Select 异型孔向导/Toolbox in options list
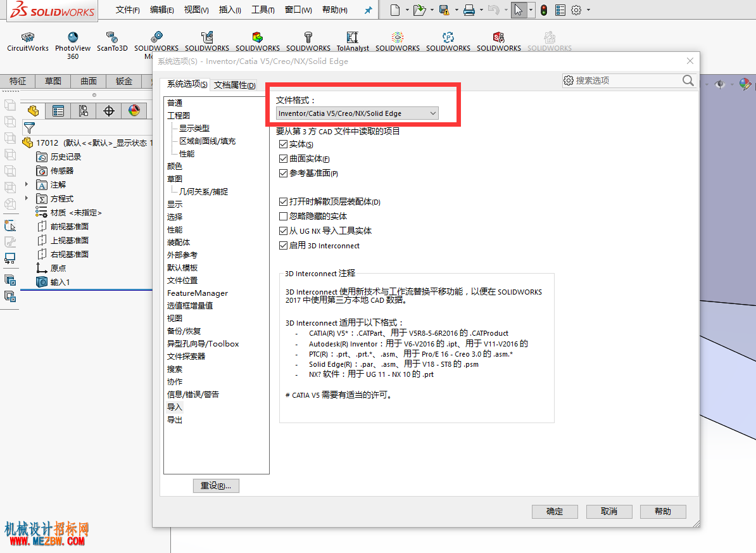Image resolution: width=756 pixels, height=553 pixels. pos(203,343)
